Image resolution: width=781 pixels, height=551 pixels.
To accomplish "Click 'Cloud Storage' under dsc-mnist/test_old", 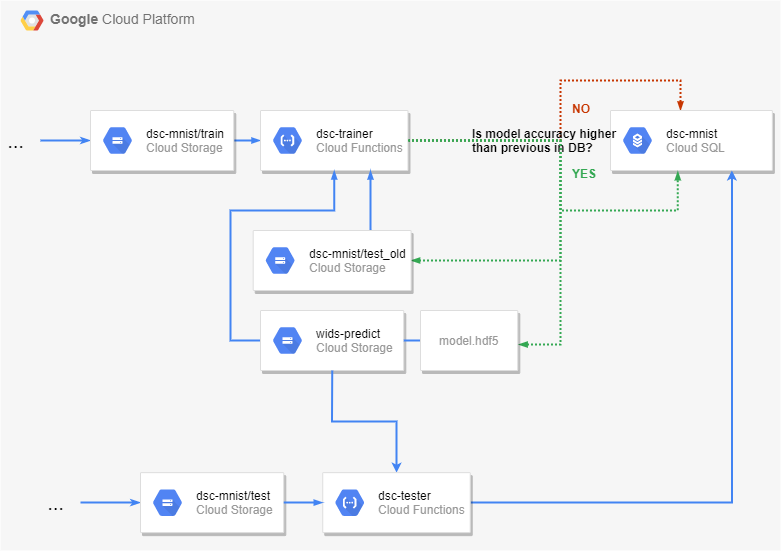I will (x=347, y=268).
